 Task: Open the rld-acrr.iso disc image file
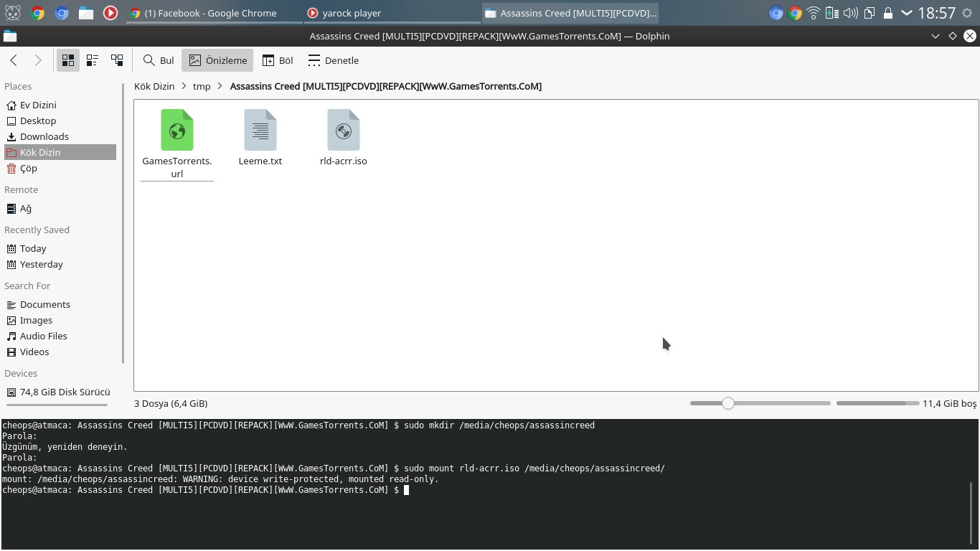tap(343, 131)
